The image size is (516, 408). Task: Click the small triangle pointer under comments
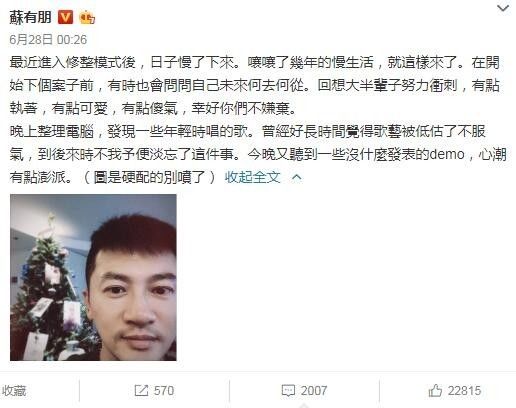tap(304, 406)
